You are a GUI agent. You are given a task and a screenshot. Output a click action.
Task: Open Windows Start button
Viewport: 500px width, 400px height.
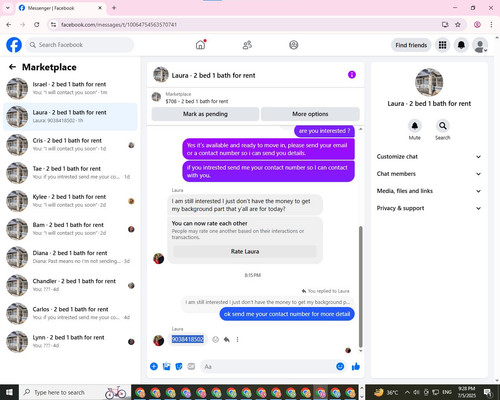9,392
